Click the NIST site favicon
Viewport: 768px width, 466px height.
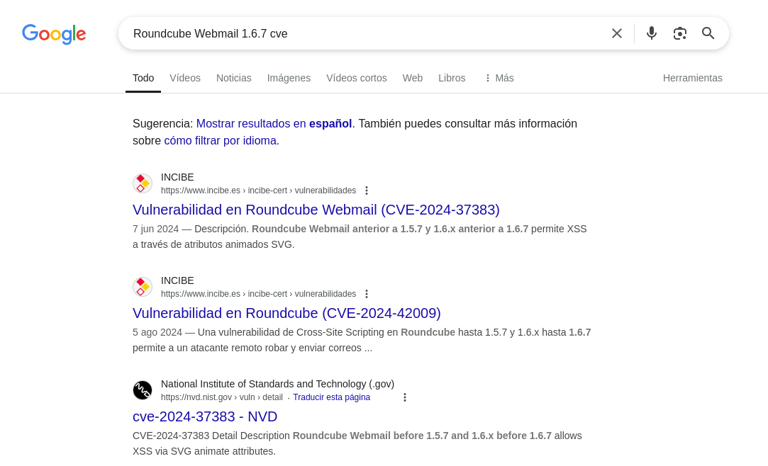[143, 390]
